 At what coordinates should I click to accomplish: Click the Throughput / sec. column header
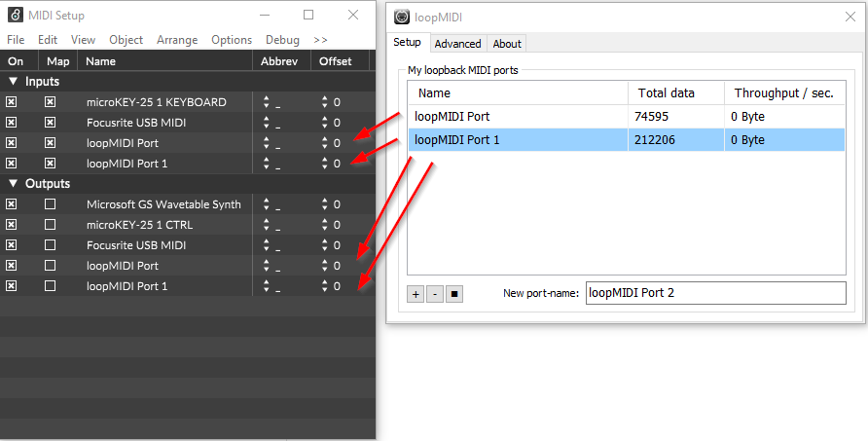pyautogui.click(x=784, y=93)
